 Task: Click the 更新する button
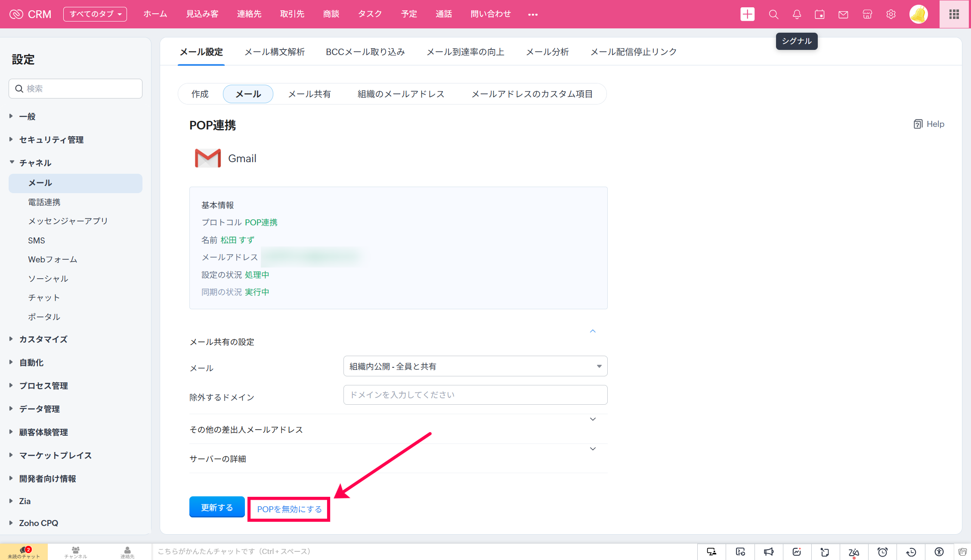click(x=217, y=508)
